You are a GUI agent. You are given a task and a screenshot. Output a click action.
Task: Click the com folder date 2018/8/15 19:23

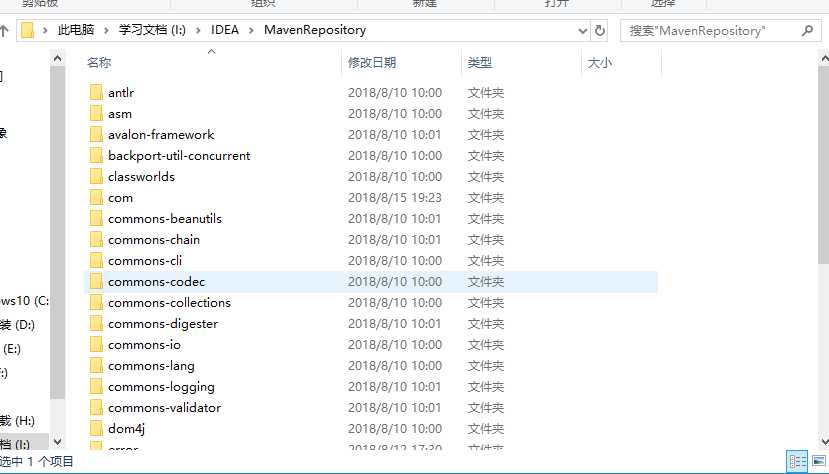(x=394, y=198)
